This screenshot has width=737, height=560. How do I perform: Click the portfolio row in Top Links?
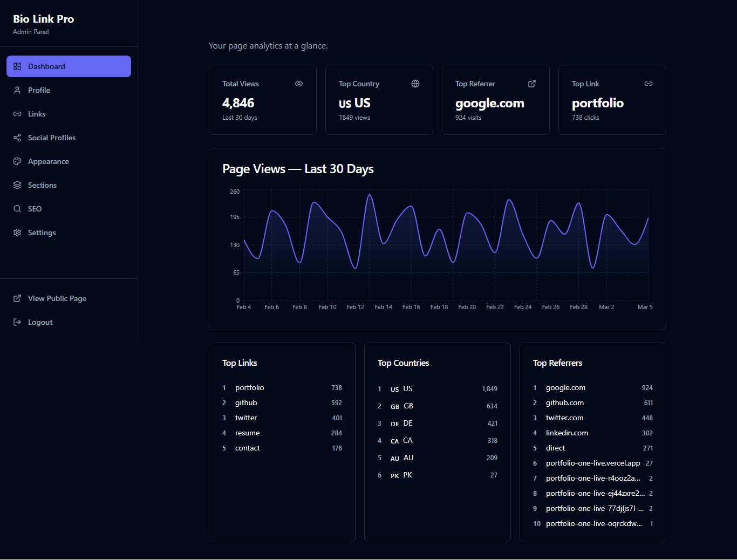282,388
